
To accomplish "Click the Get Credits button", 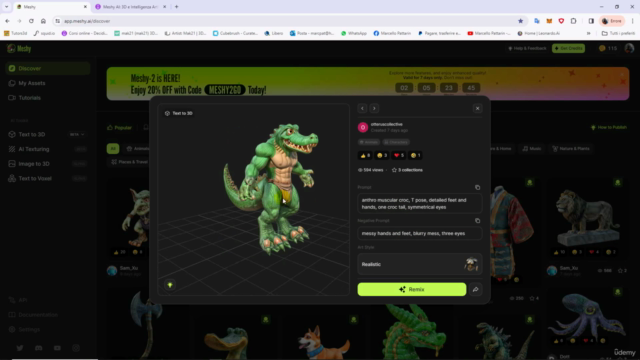I will click(x=568, y=49).
